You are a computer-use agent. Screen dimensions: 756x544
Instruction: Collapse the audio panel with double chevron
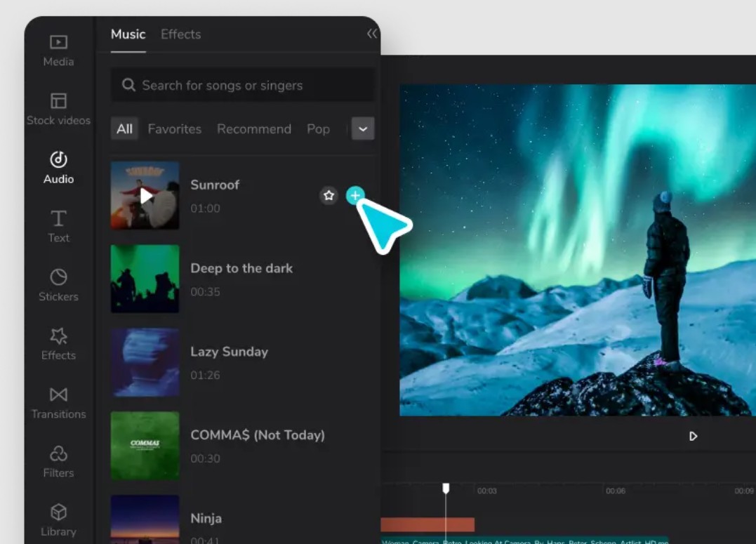pyautogui.click(x=371, y=34)
